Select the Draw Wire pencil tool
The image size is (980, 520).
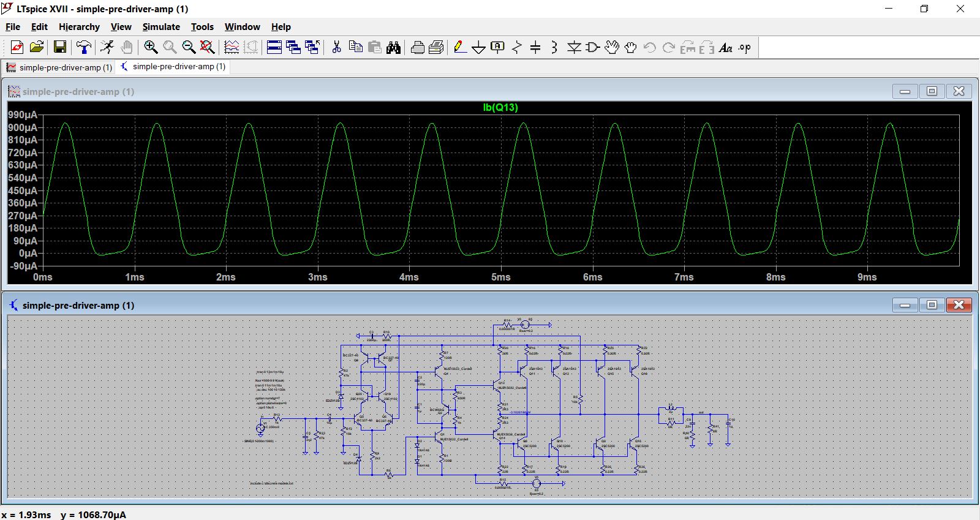(460, 47)
